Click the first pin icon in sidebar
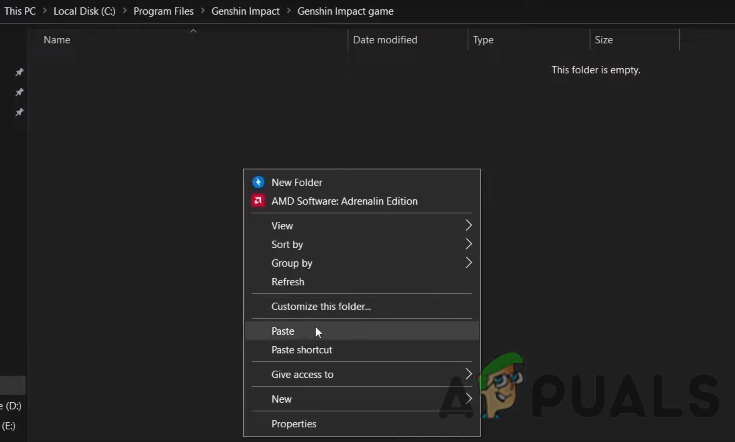The image size is (735, 442). pos(19,72)
